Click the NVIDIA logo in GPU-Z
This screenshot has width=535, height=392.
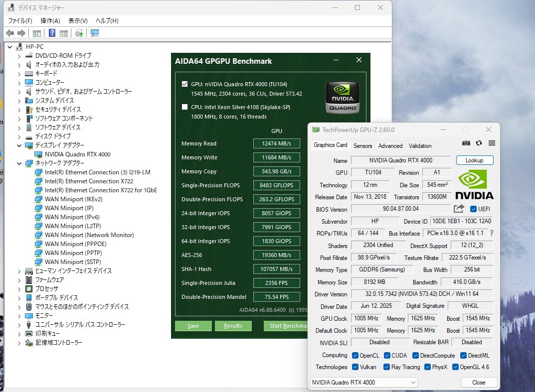(475, 185)
